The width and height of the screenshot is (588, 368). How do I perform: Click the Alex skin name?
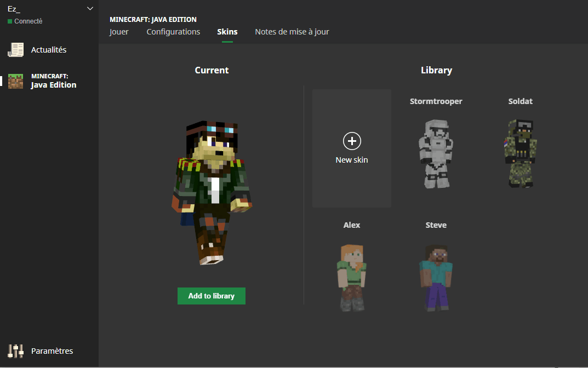(x=352, y=225)
